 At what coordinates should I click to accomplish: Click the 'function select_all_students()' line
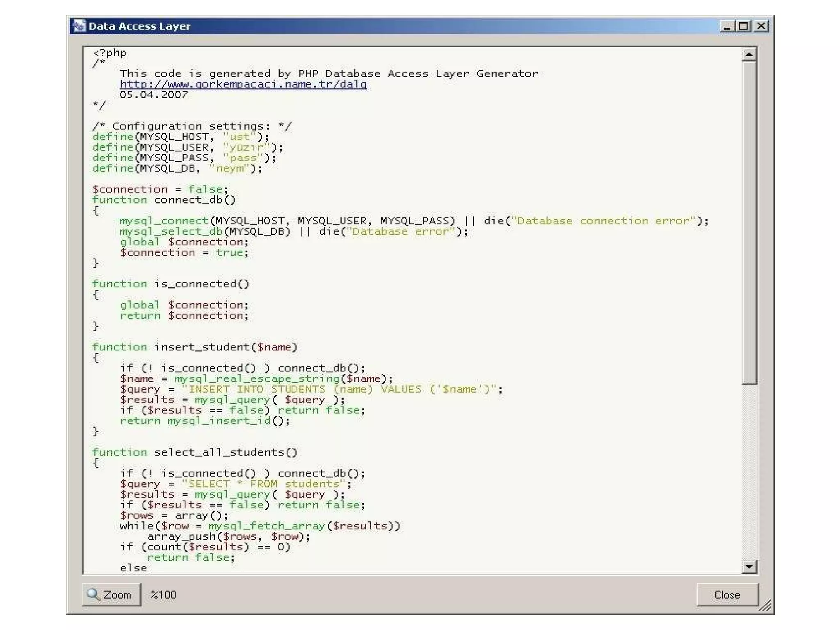pyautogui.click(x=195, y=452)
